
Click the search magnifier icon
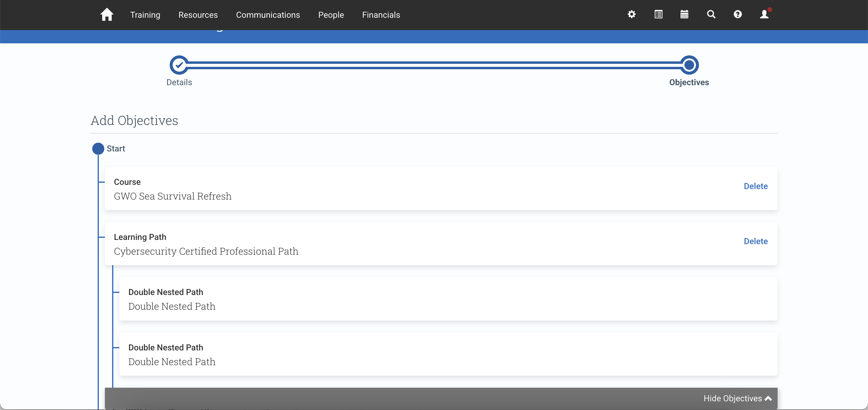[x=711, y=14]
